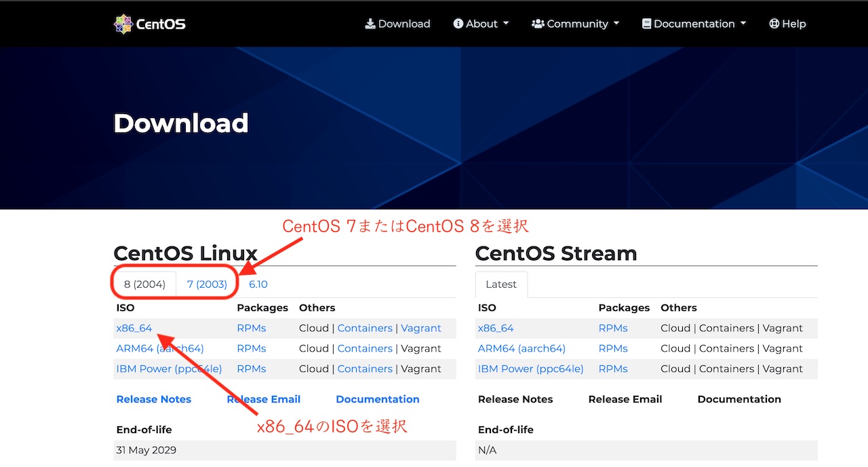Open CentOS Linux Documentation link
The image size is (868, 467).
[x=378, y=399]
